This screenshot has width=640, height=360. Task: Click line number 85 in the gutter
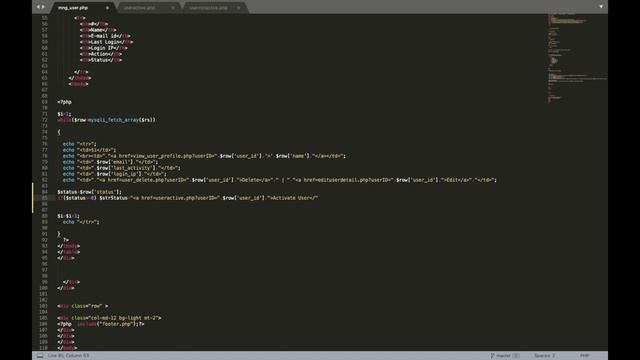click(44, 198)
